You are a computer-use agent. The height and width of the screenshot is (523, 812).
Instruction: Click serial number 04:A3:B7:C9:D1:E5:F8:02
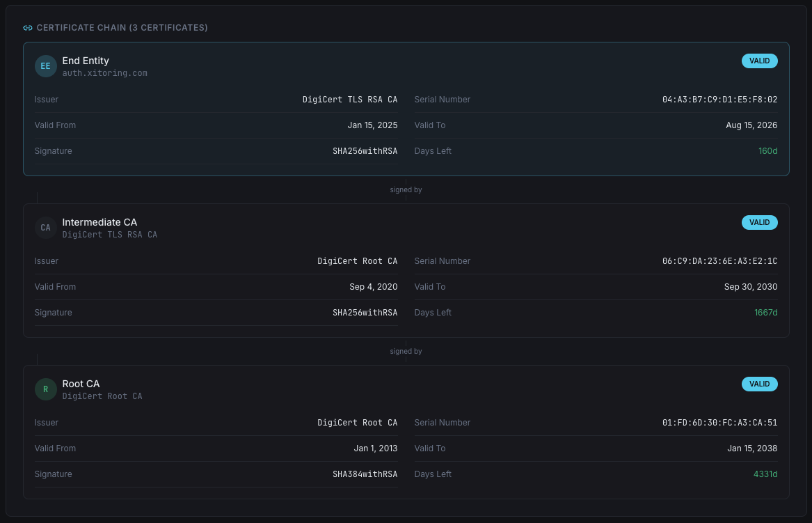(x=719, y=100)
